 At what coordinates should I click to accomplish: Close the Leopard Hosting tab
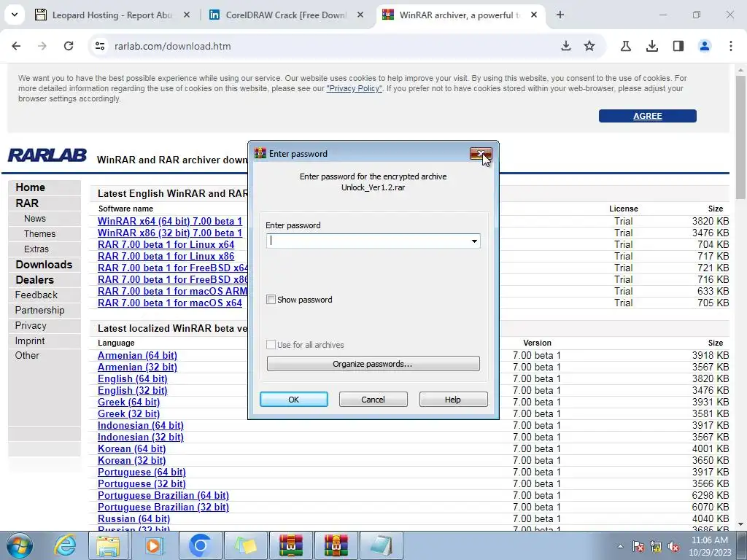click(187, 15)
